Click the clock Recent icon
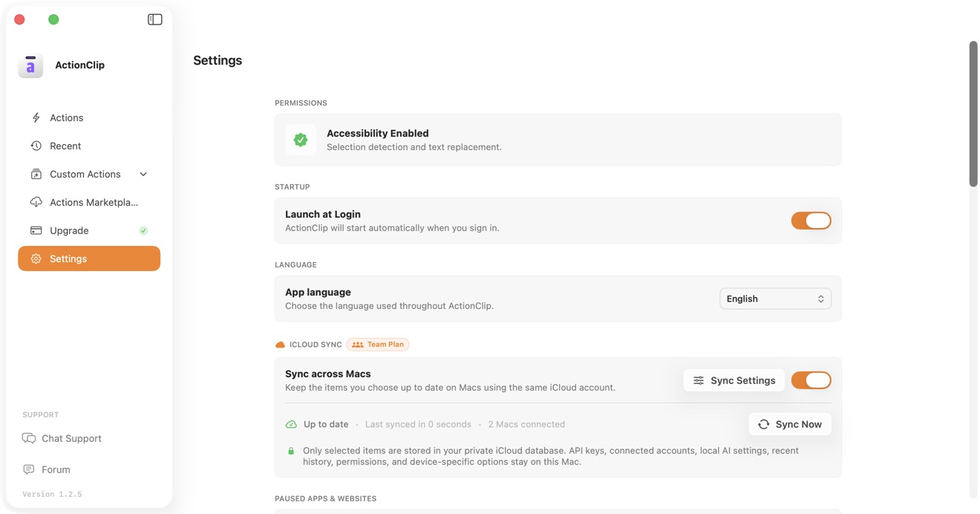Screen dimensions: 980x514 pyautogui.click(x=36, y=146)
